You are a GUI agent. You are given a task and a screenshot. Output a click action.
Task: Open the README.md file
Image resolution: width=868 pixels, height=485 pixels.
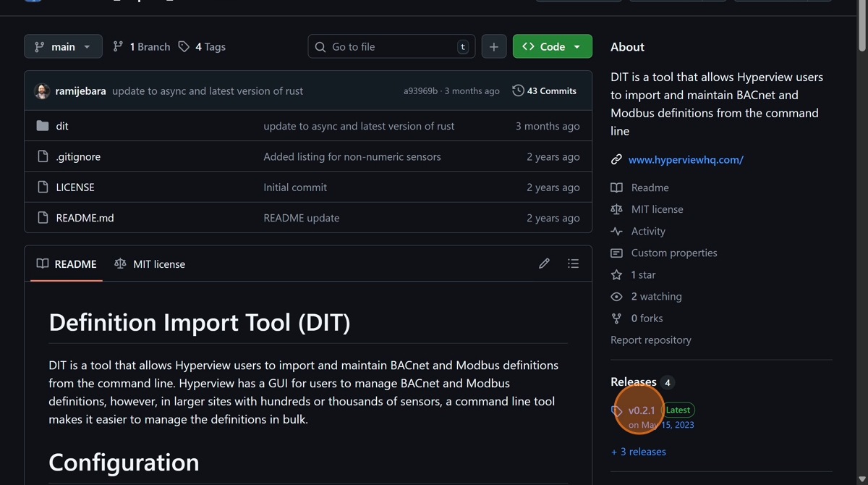(85, 218)
